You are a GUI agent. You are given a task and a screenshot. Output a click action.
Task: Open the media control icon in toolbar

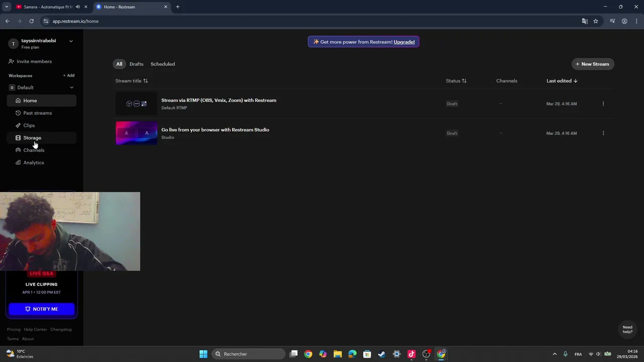point(612,21)
